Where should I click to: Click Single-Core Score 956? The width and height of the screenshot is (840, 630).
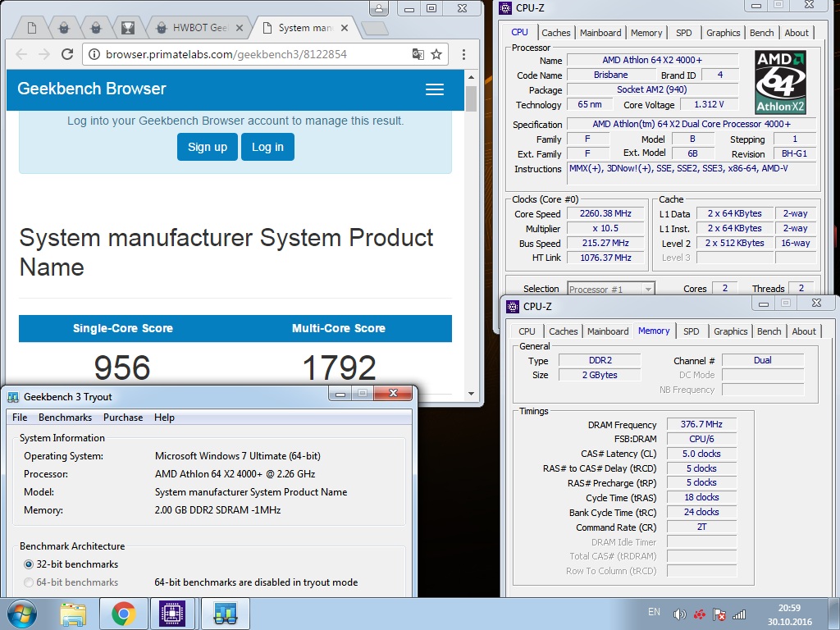point(122,368)
